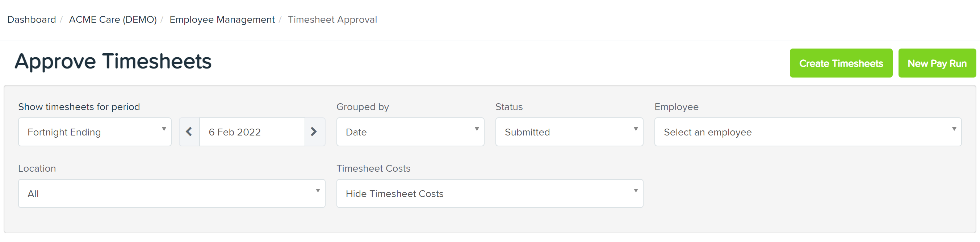
Task: Click the Status dropdown arrow
Action: point(636,130)
